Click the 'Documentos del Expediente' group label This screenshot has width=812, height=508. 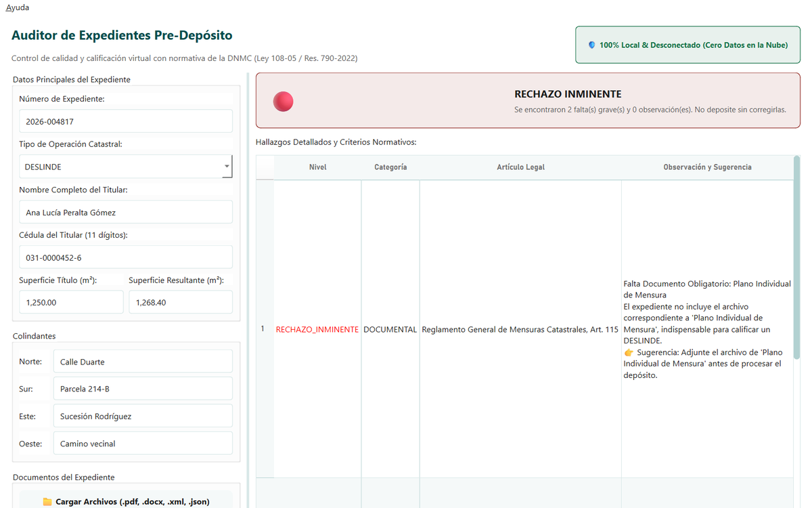[64, 478]
